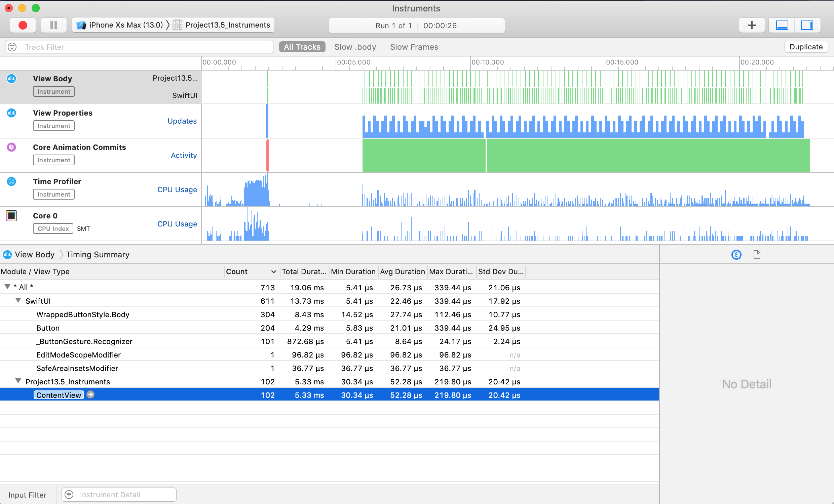Open Time Profiler CPU Usage selector

pos(177,190)
